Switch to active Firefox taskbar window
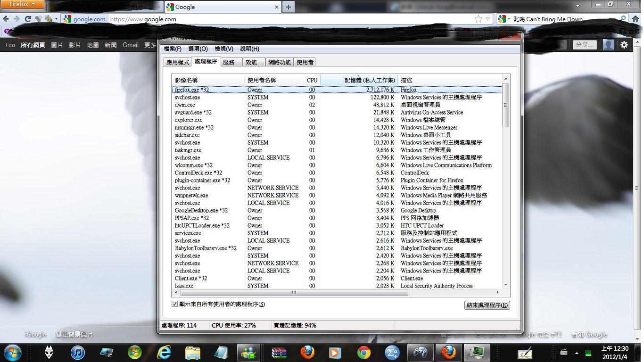 [x=448, y=352]
